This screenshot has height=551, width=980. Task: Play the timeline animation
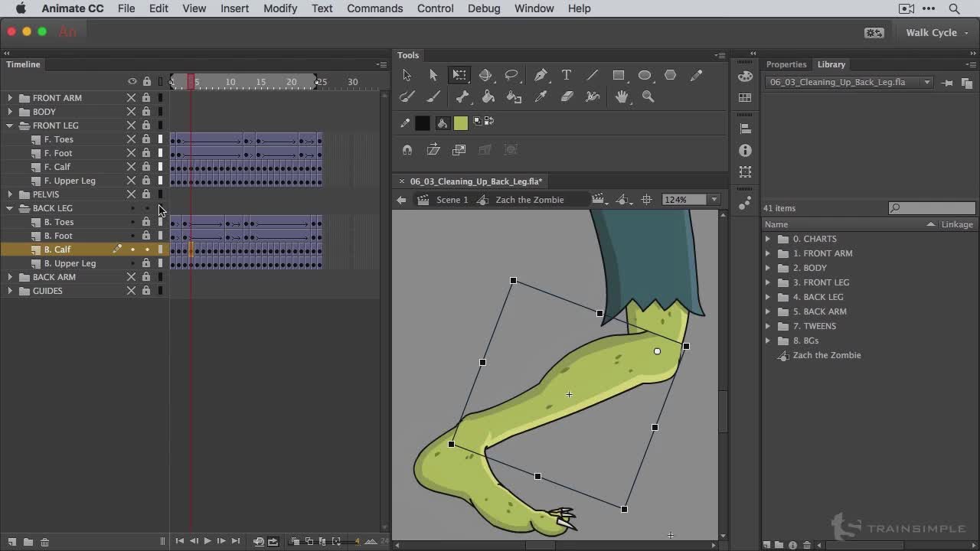(x=207, y=541)
